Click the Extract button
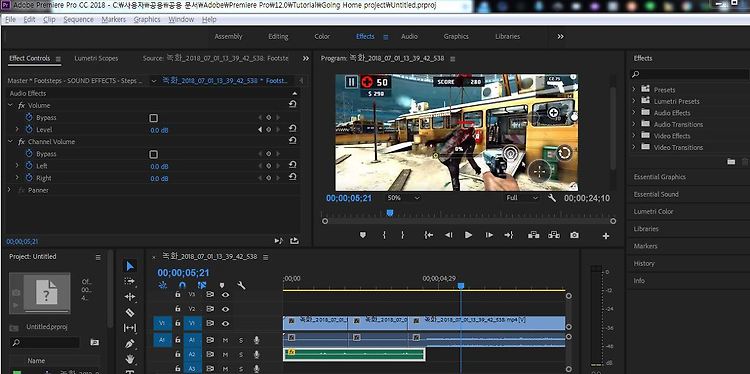The image size is (750, 374). coord(554,235)
